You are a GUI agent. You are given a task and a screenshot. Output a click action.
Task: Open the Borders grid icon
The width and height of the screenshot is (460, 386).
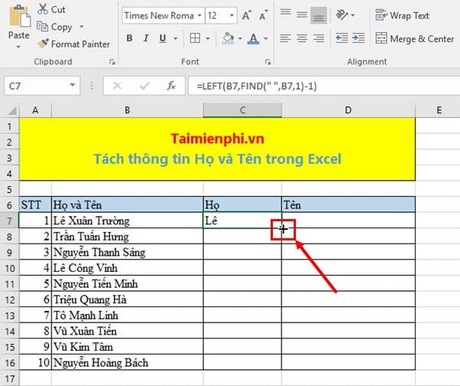[195, 38]
